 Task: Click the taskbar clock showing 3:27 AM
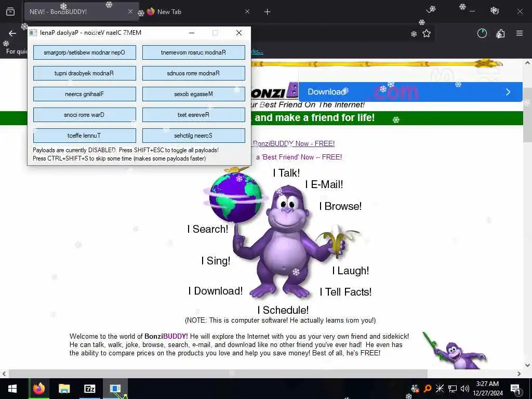point(488,389)
